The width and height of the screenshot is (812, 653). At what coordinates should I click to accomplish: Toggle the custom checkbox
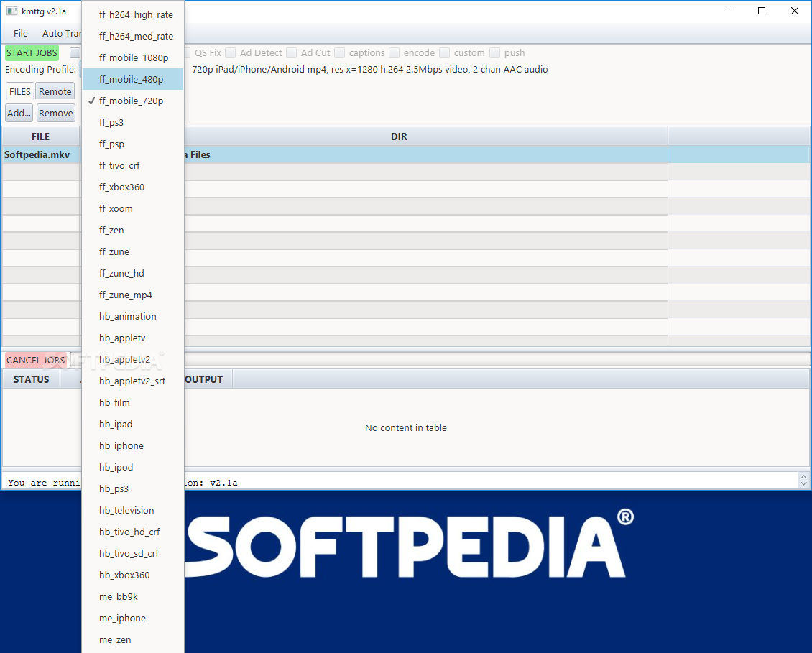click(444, 53)
